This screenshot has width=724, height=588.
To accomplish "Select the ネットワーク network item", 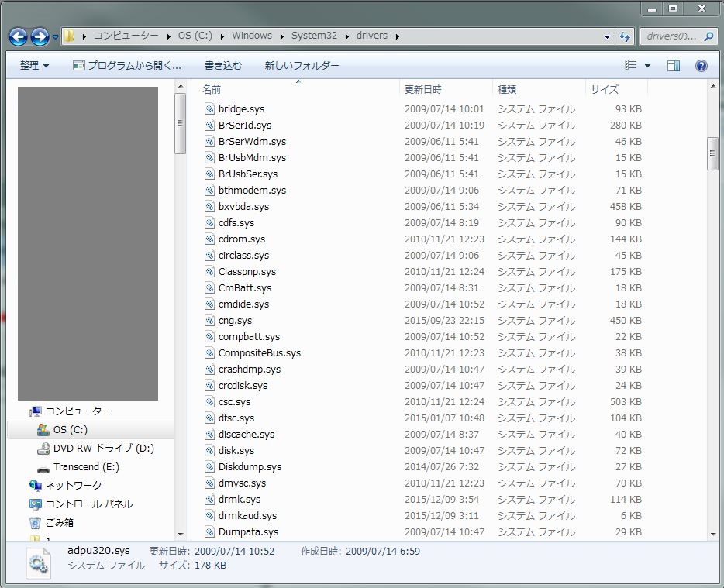I will (73, 486).
